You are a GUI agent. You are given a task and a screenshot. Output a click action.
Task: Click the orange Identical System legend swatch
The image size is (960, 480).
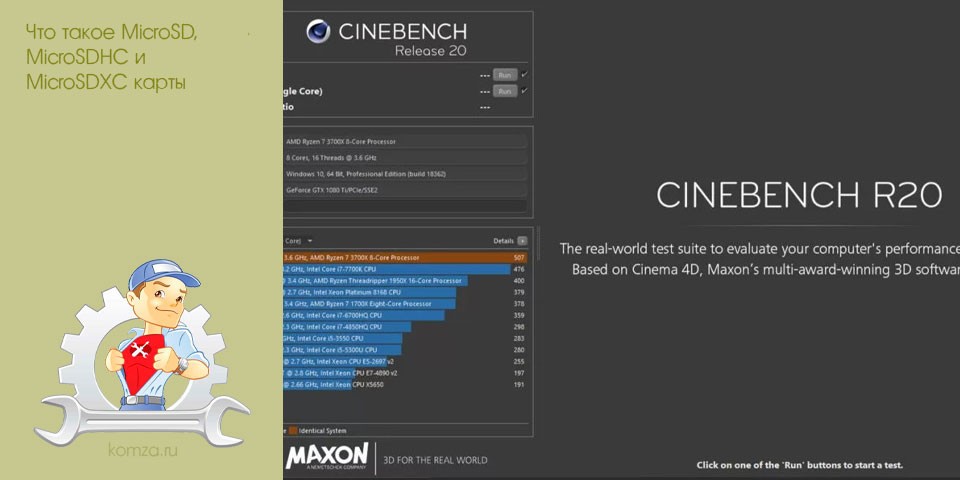tap(293, 430)
